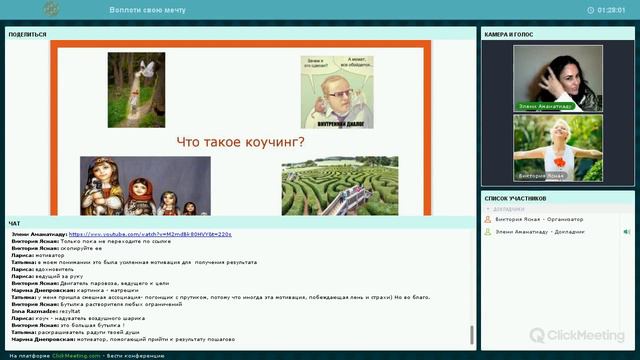The height and width of the screenshot is (360, 640).
Task: Click the 01:28:01 timer value
Action: coord(611,10)
